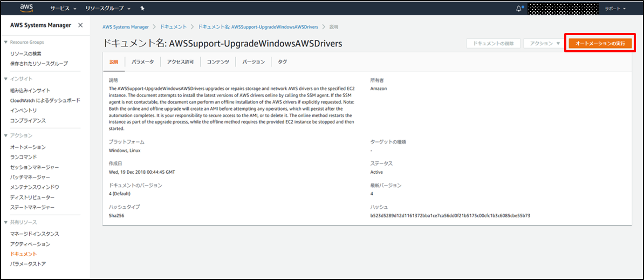Click the AWS logo in header
This screenshot has height=280, width=644.
coord(26,8)
